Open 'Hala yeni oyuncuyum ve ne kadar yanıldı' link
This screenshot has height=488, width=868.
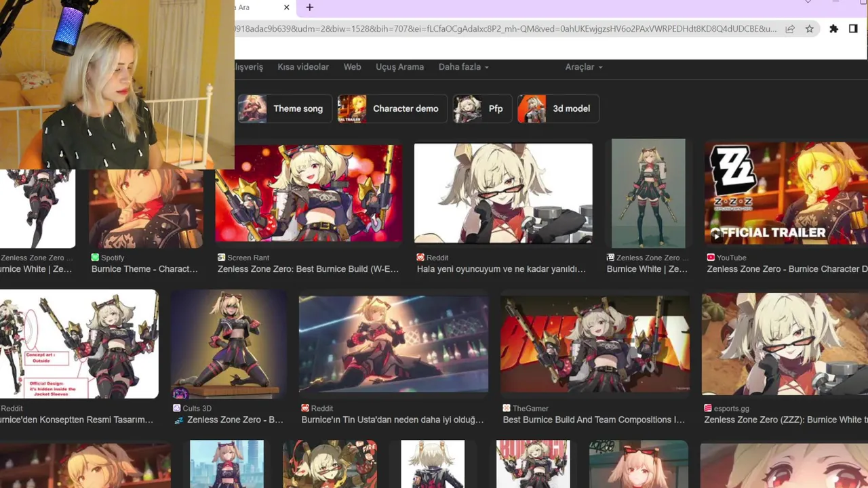[501, 269]
